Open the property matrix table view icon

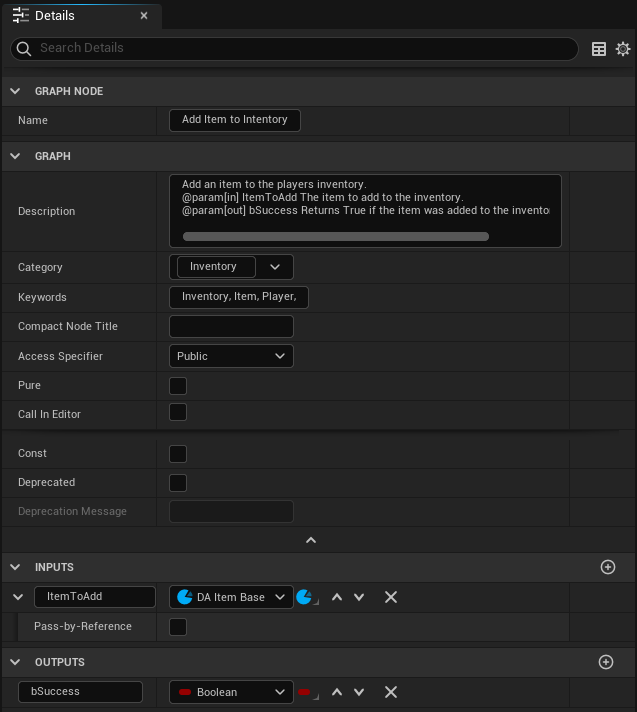(x=599, y=49)
